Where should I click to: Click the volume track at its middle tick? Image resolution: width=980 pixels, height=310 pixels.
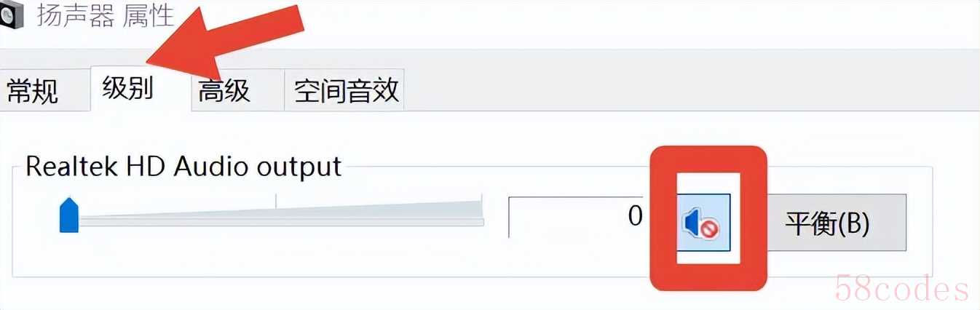click(276, 217)
